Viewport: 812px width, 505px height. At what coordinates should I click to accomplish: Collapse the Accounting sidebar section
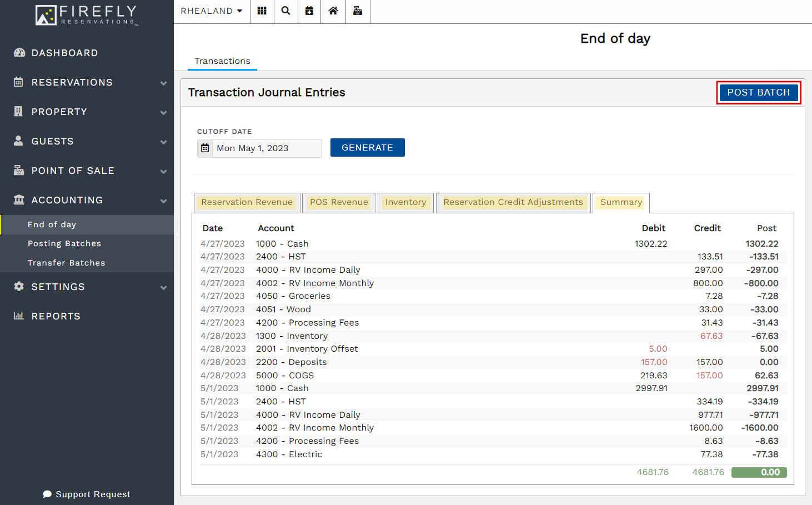pyautogui.click(x=163, y=200)
